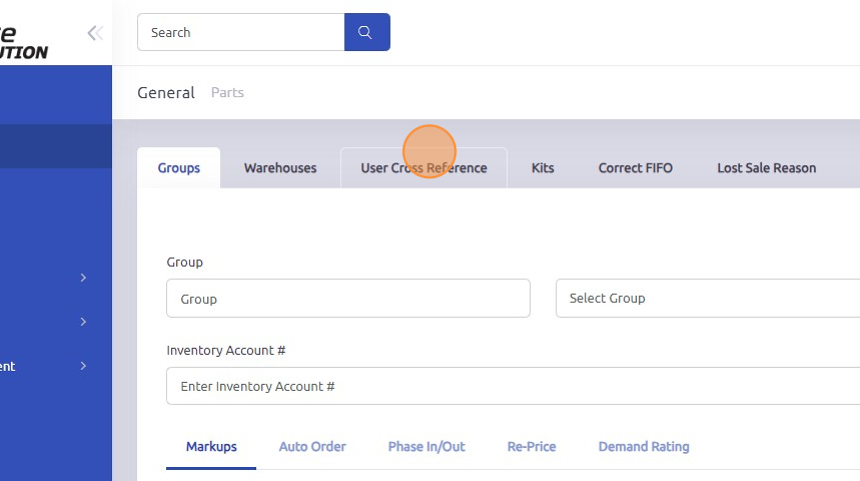860x481 pixels.
Task: Open the Re-Price sub-tab
Action: (531, 446)
